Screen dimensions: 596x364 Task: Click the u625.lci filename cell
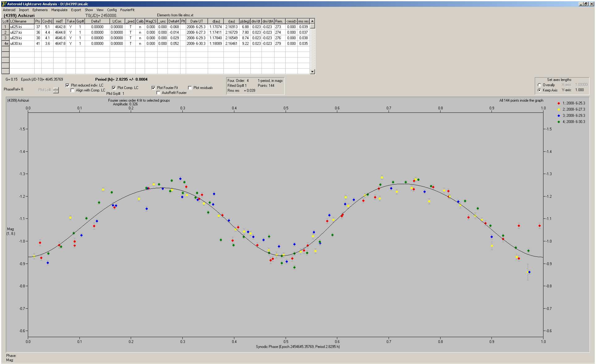pos(22,27)
